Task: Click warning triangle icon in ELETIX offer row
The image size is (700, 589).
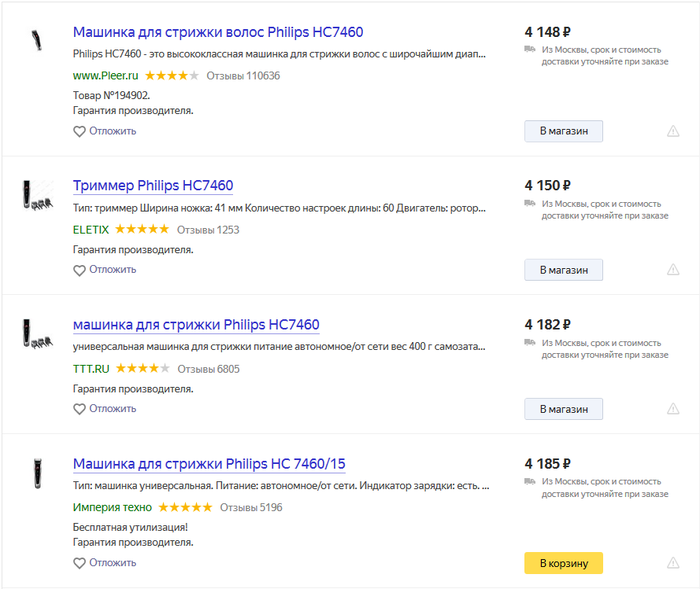Action: 673,270
